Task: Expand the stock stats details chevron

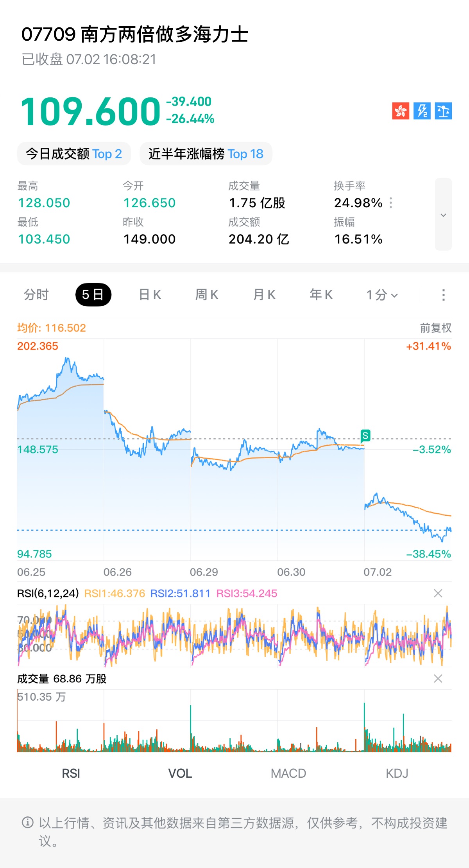Action: tap(443, 215)
